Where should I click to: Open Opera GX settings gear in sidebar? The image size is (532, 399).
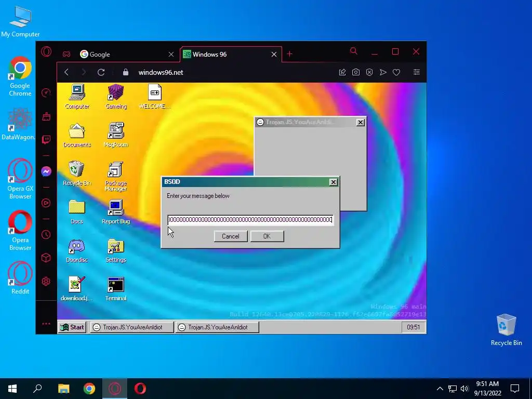46,281
